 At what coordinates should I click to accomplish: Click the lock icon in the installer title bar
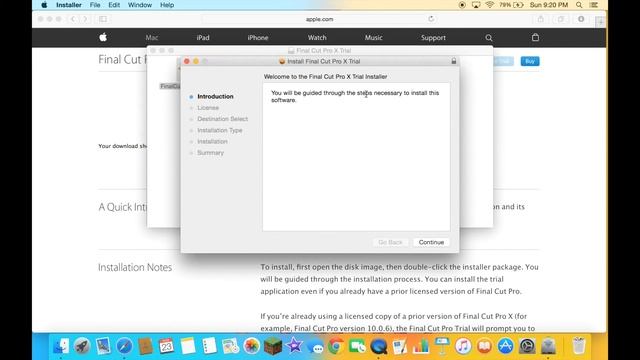(453, 61)
